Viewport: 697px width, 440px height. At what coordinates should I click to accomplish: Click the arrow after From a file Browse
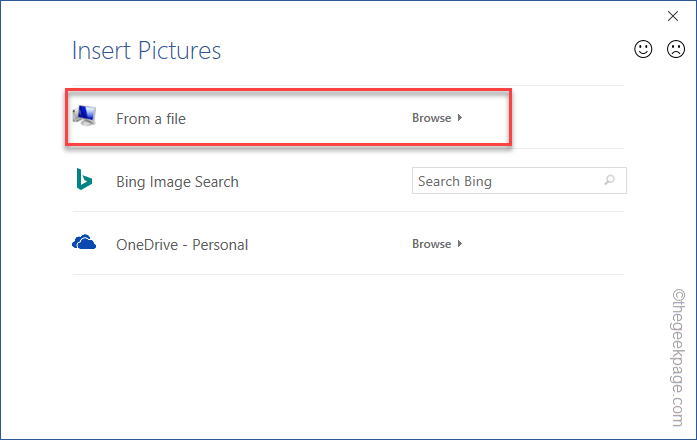click(460, 118)
